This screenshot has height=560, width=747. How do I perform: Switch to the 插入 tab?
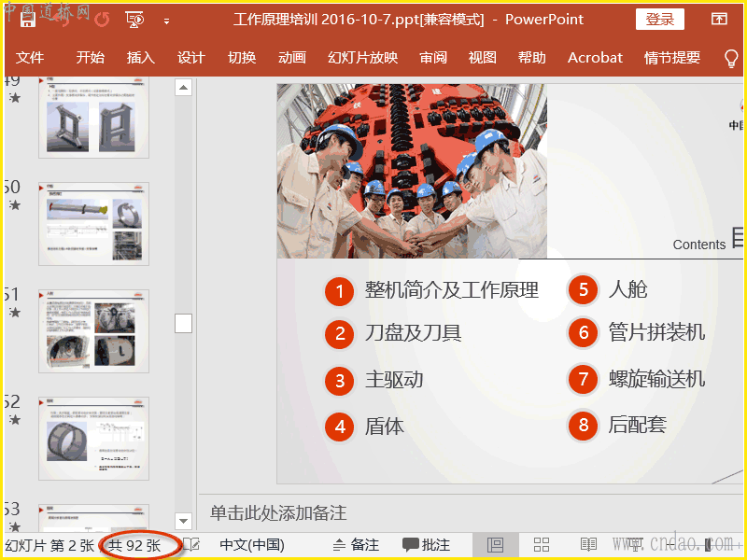click(x=141, y=58)
